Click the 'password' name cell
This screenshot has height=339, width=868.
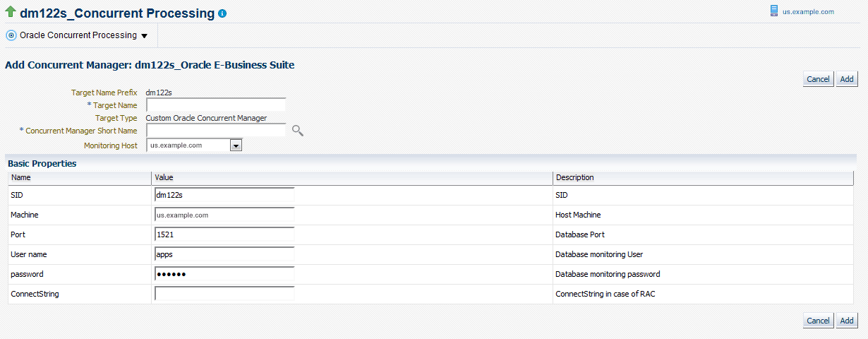pos(79,274)
